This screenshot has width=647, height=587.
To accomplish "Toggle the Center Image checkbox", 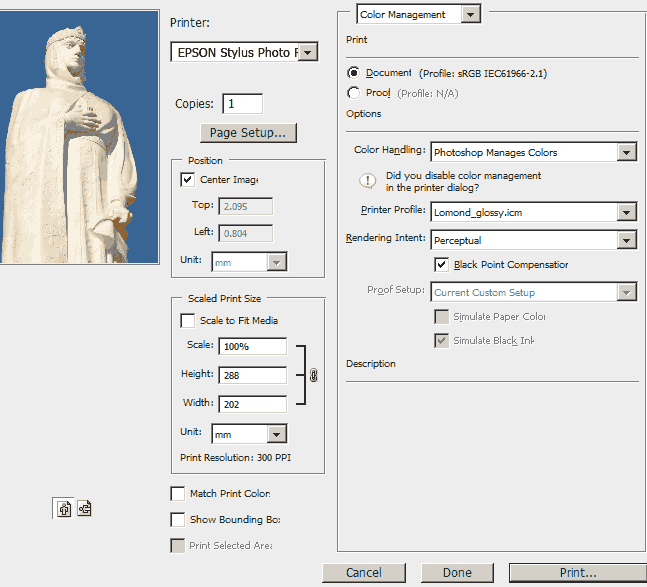I will 187,180.
